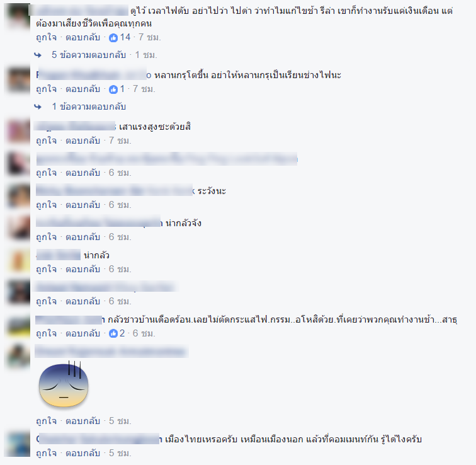Viewport: 476px width, 465px height.
Task: Open avatar of the หลานกรุโตขึ้น commenter
Action: pyautogui.click(x=18, y=80)
